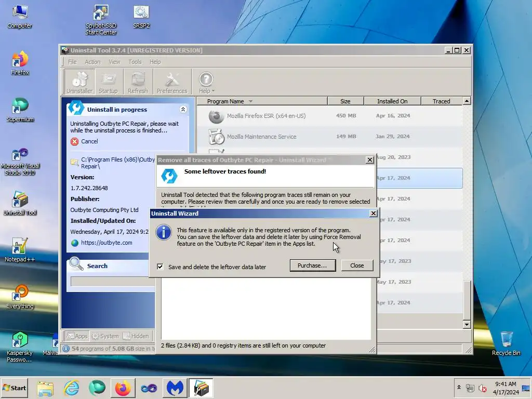The image size is (532, 399).
Task: Sort by Size column
Action: [345, 101]
